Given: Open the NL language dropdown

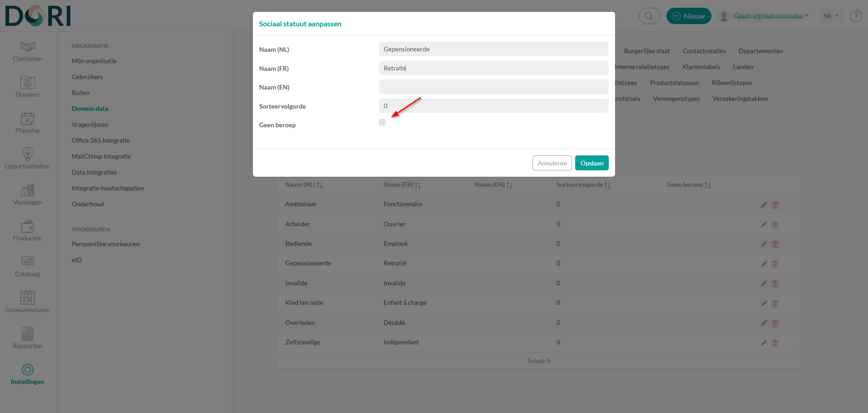Looking at the screenshot, I should click(x=831, y=16).
